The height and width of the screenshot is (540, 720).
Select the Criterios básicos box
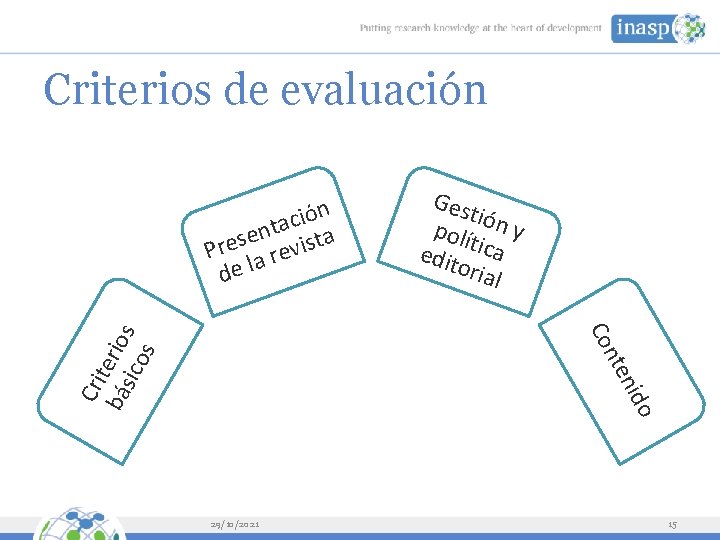(x=120, y=371)
